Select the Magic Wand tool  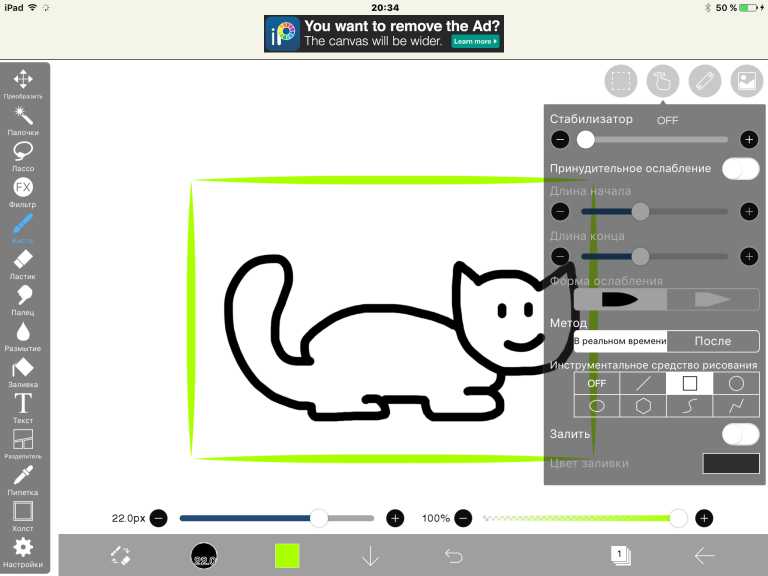point(23,120)
